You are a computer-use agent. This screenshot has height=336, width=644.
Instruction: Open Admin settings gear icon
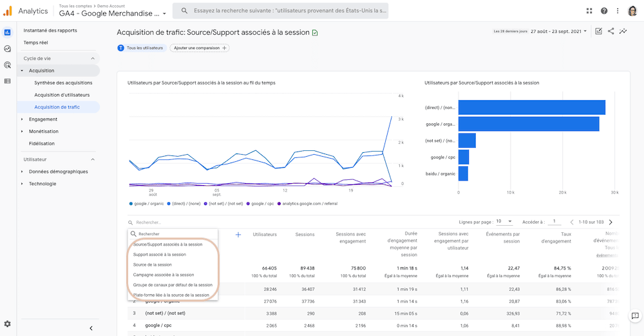7,324
